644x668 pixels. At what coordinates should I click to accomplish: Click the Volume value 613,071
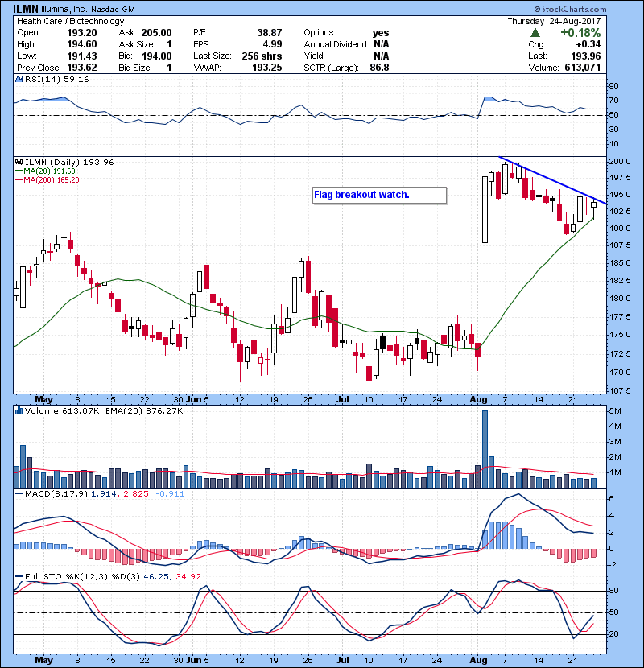583,68
